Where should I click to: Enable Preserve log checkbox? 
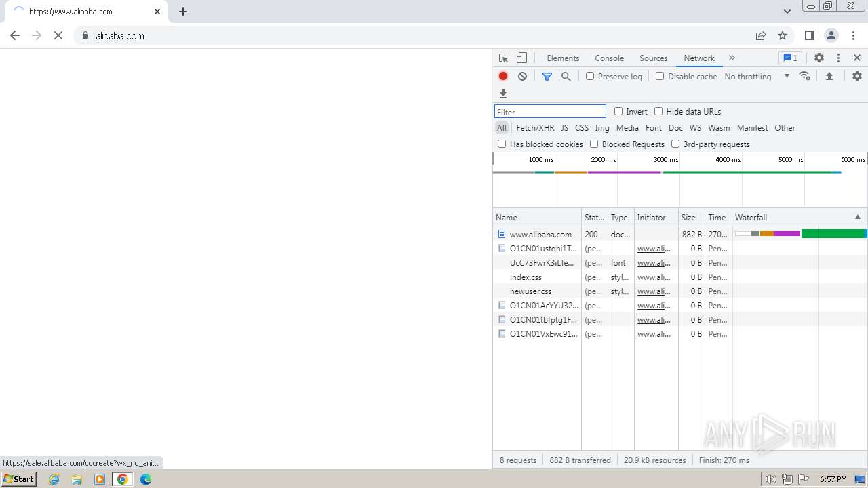pos(590,77)
